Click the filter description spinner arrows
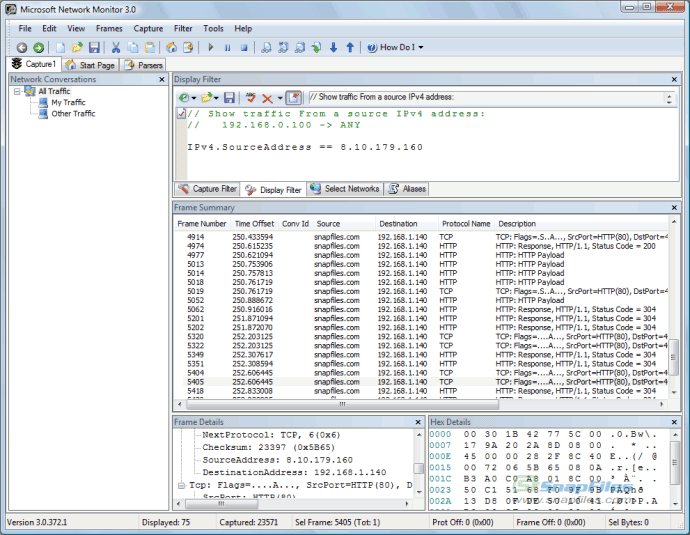The width and height of the screenshot is (690, 535). point(669,98)
